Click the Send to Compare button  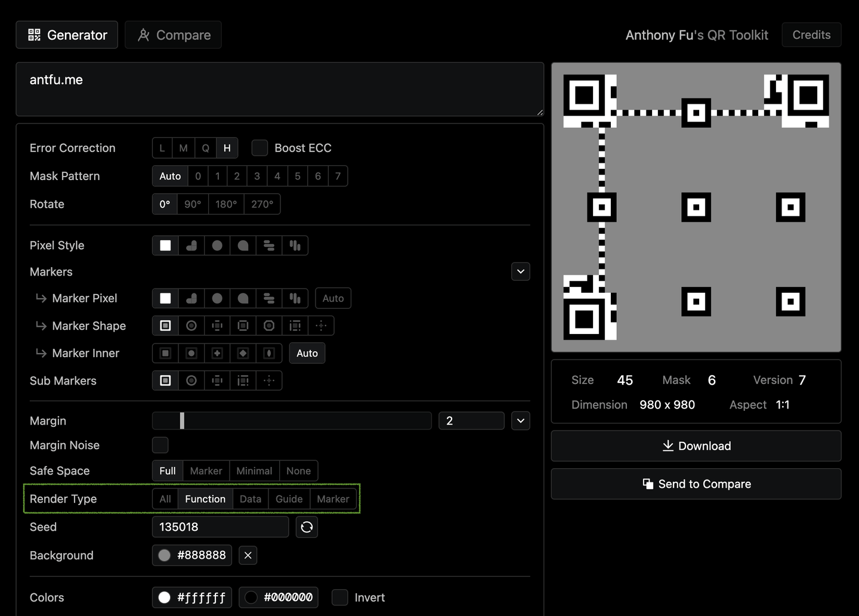coord(696,484)
